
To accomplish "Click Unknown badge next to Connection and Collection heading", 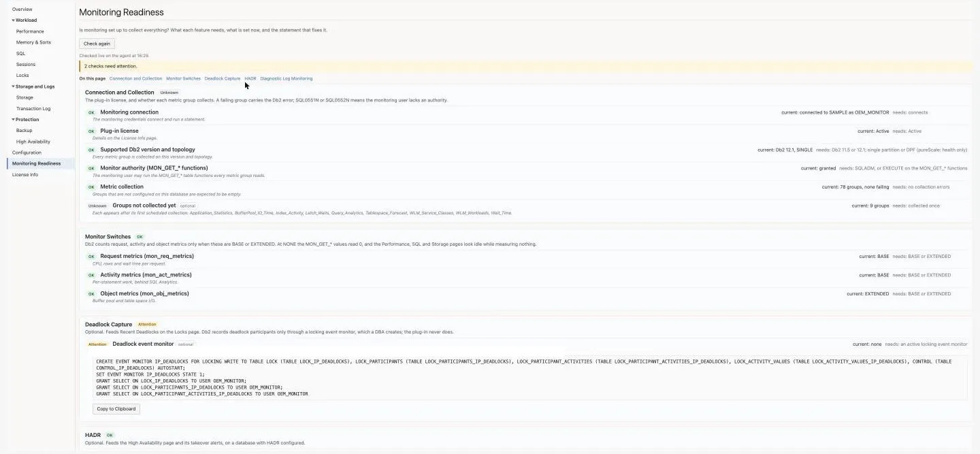I will (169, 93).
